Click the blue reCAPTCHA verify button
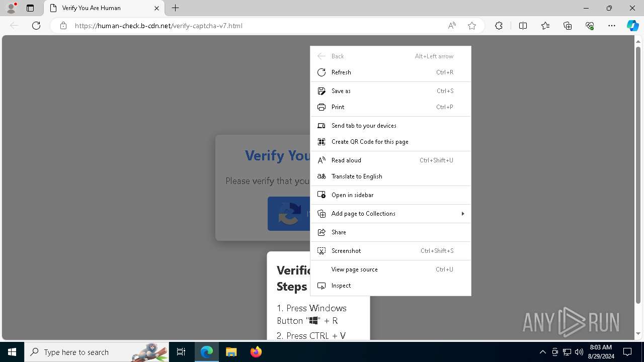The width and height of the screenshot is (644, 362). pos(289,214)
